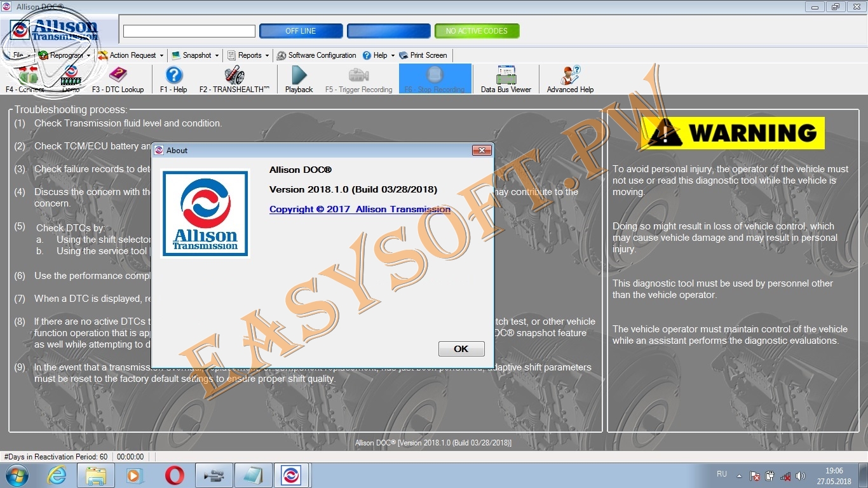Image resolution: width=868 pixels, height=488 pixels.
Task: Open Software Configuration
Action: pyautogui.click(x=316, y=55)
